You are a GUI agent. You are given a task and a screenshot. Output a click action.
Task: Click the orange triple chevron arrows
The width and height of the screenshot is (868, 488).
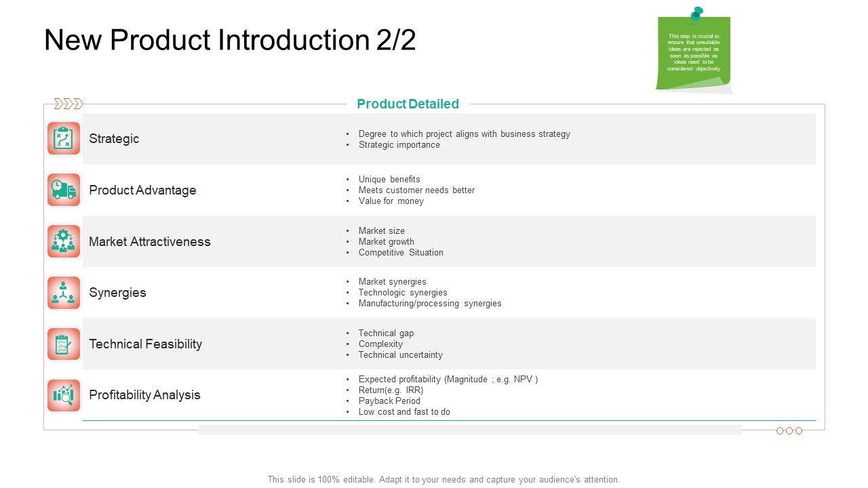68,104
